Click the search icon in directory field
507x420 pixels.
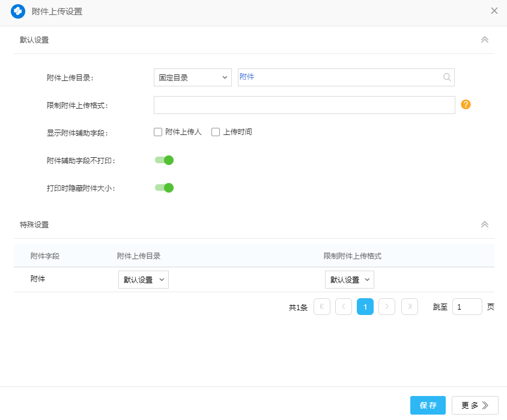tap(447, 77)
